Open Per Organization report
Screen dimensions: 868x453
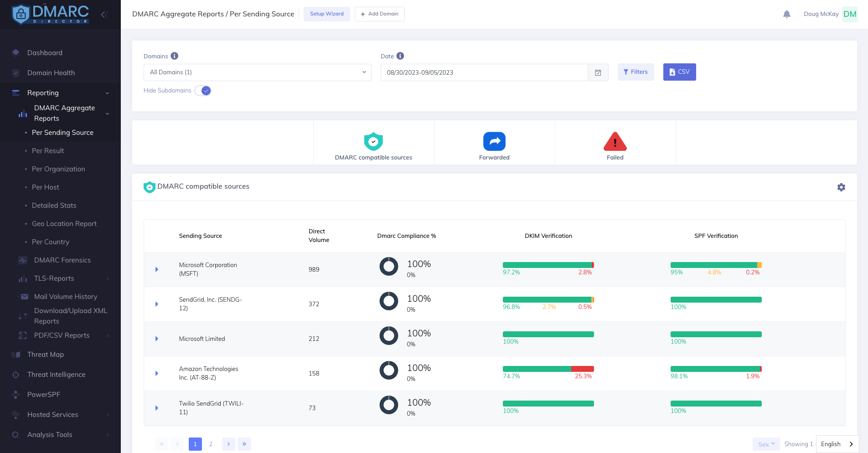(58, 169)
